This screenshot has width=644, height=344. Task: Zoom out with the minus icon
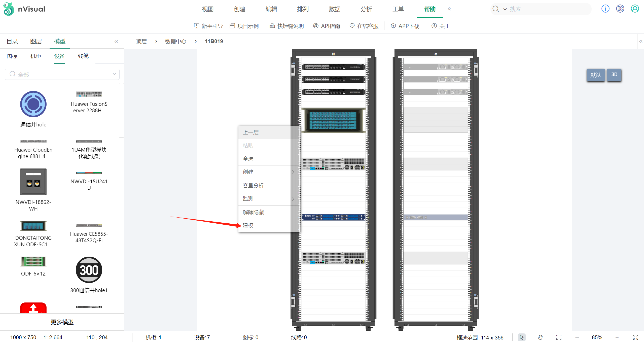pyautogui.click(x=577, y=337)
